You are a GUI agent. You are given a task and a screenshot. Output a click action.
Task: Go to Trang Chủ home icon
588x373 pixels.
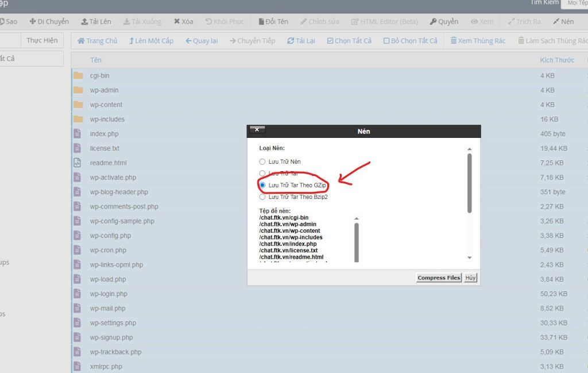click(82, 41)
